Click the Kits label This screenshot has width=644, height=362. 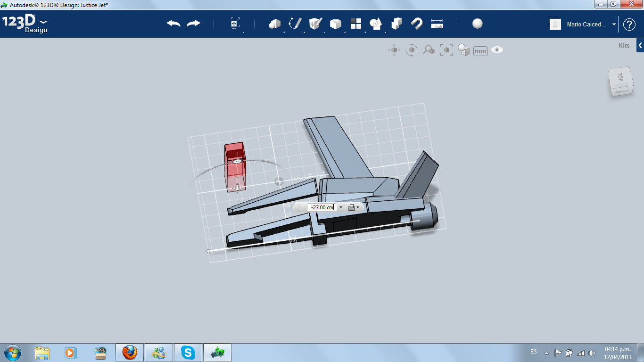click(624, 46)
